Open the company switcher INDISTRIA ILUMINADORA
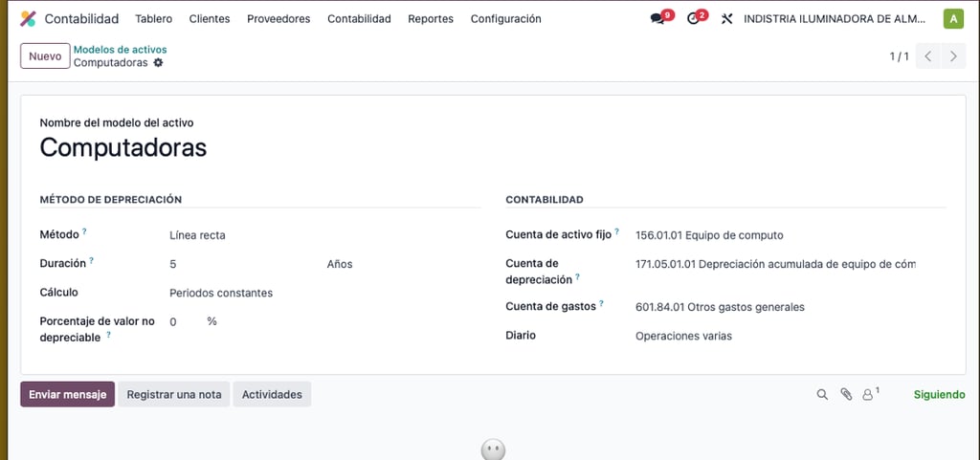This screenshot has height=460, width=980. 835,19
